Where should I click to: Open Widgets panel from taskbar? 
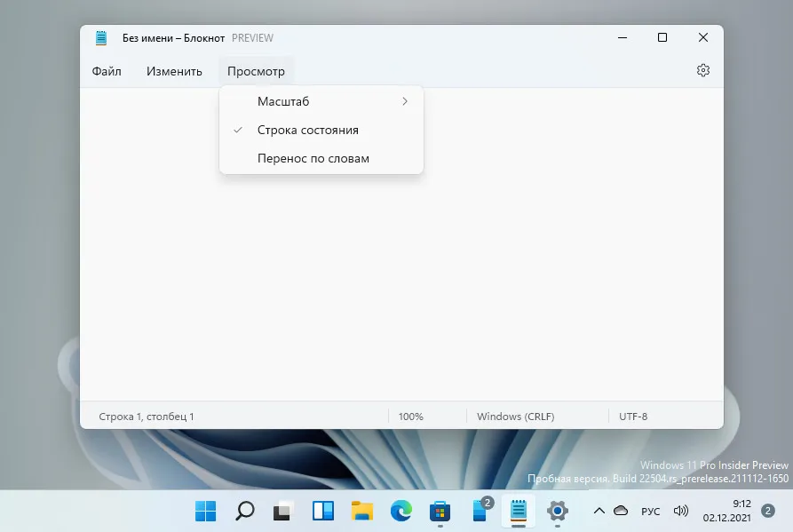[x=322, y=511]
